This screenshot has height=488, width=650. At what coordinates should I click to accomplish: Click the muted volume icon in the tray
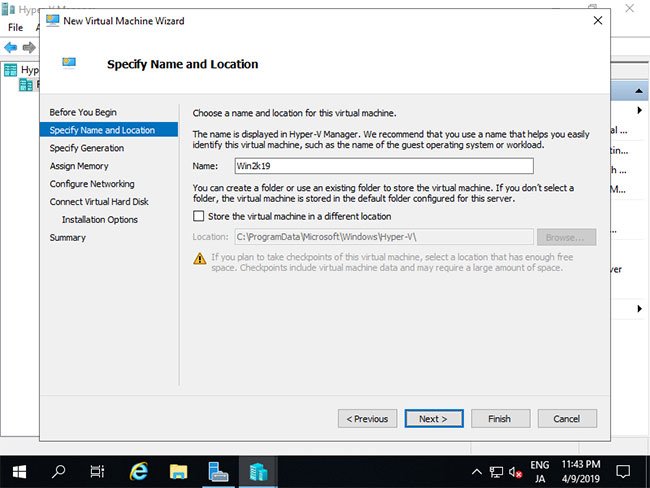point(515,472)
